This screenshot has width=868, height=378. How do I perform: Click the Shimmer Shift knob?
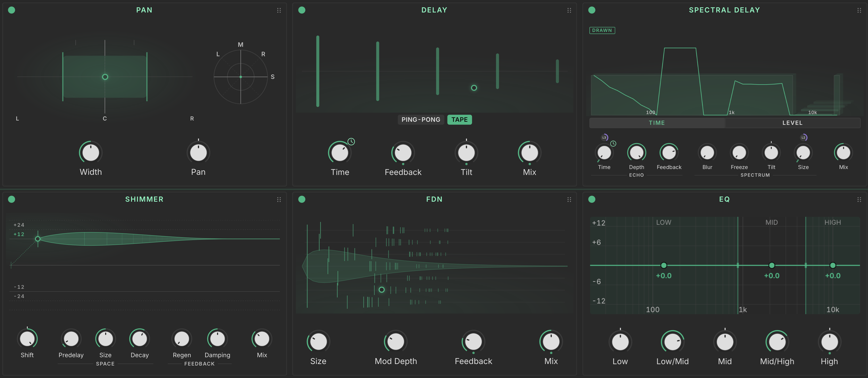pyautogui.click(x=27, y=339)
